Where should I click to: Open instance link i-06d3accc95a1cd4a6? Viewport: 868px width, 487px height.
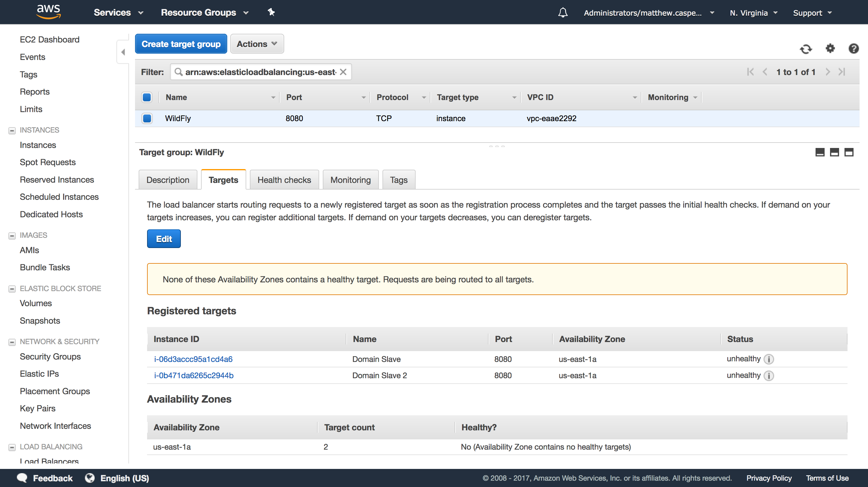coord(193,359)
